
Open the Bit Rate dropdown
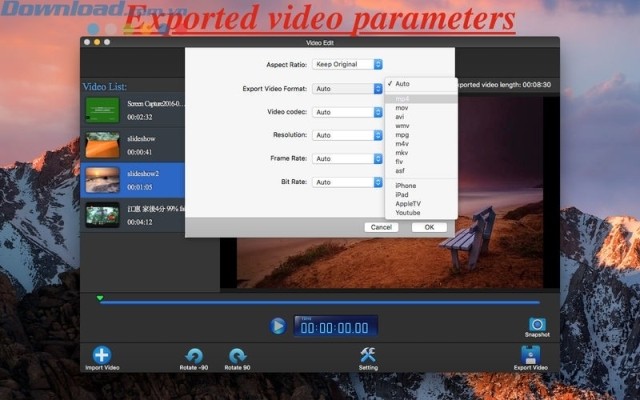[347, 182]
